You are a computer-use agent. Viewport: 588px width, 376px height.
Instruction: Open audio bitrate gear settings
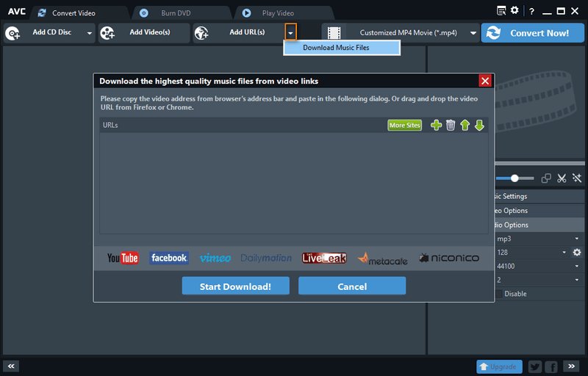(577, 253)
